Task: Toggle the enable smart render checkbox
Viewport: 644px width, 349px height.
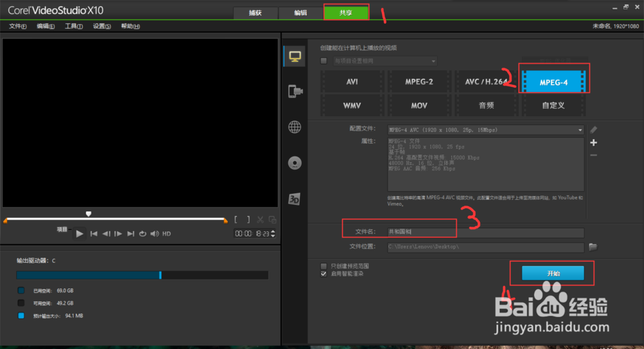Action: point(324,274)
